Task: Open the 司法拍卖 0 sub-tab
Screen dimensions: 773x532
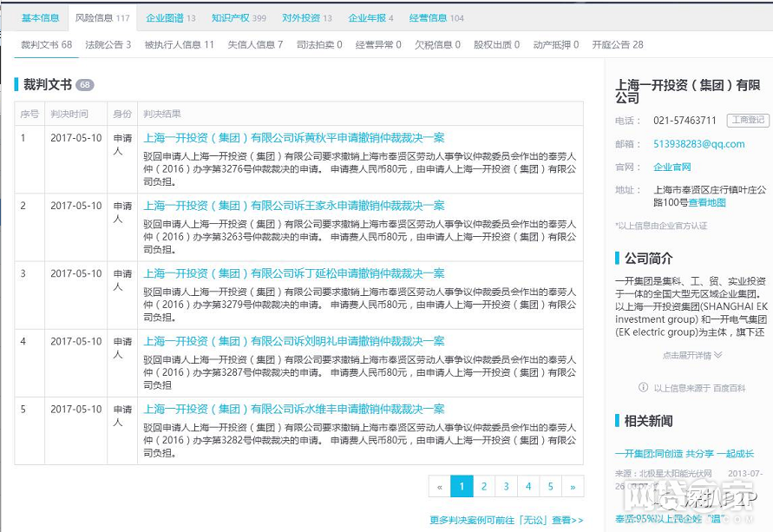Action: (319, 45)
